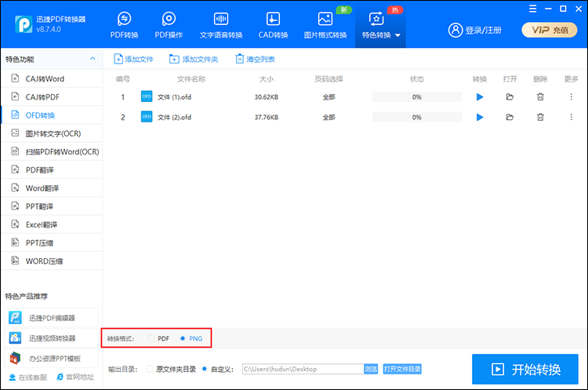Select PDF conversion format radio
Image resolution: width=588 pixels, height=390 pixels.
(x=151, y=338)
